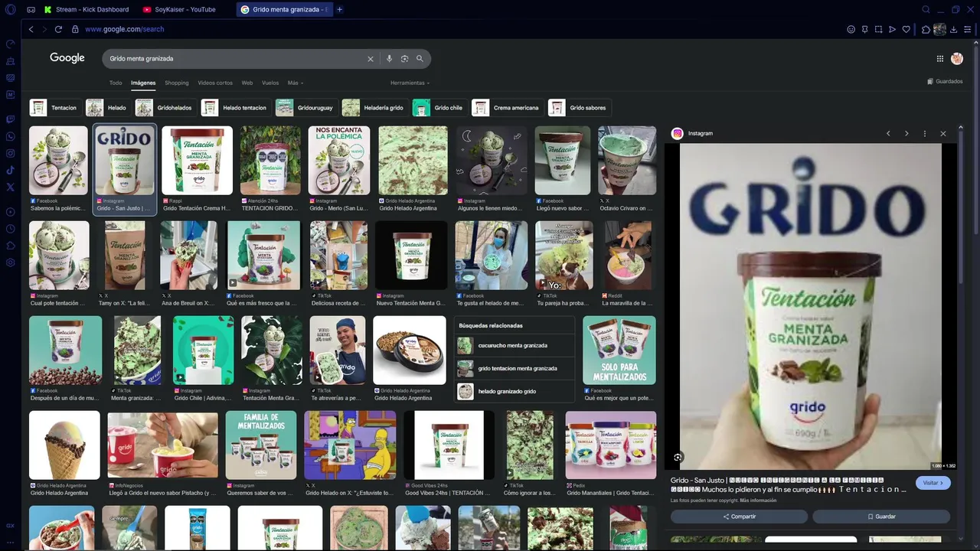The width and height of the screenshot is (980, 551).
Task: Filter by Grido chile chip
Action: point(439,108)
